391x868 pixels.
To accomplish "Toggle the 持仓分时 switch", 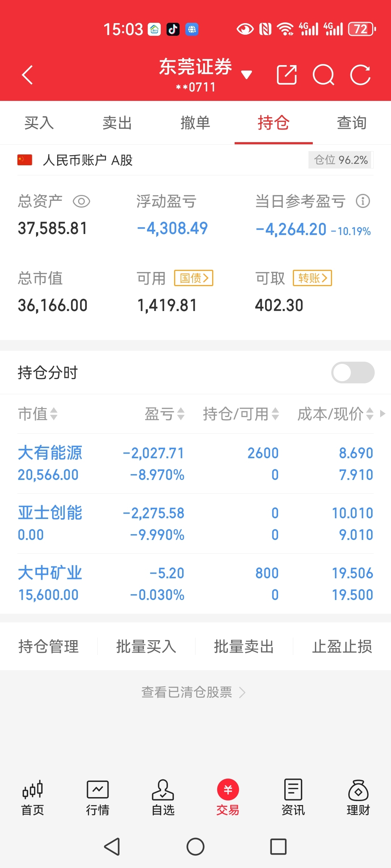I will [x=353, y=373].
